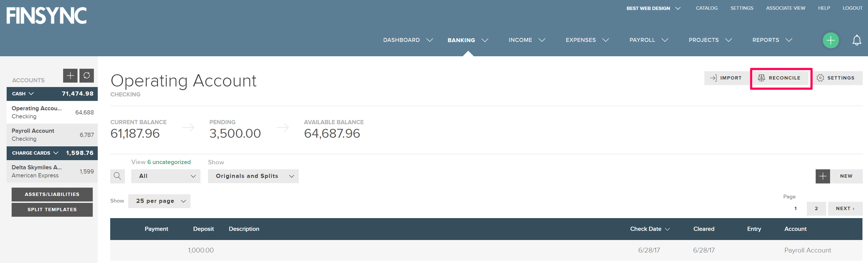This screenshot has height=263, width=868.
Task: Add a new account with plus icon
Action: (70, 76)
